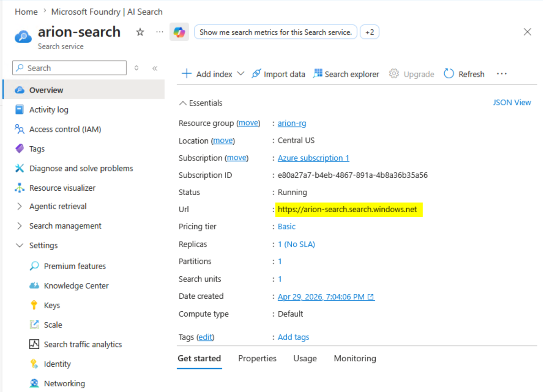Click the Identity key icon
The height and width of the screenshot is (392, 543).
point(34,364)
